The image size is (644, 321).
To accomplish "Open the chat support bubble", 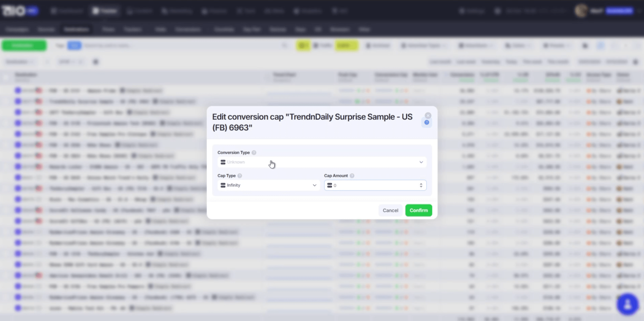I will [627, 304].
